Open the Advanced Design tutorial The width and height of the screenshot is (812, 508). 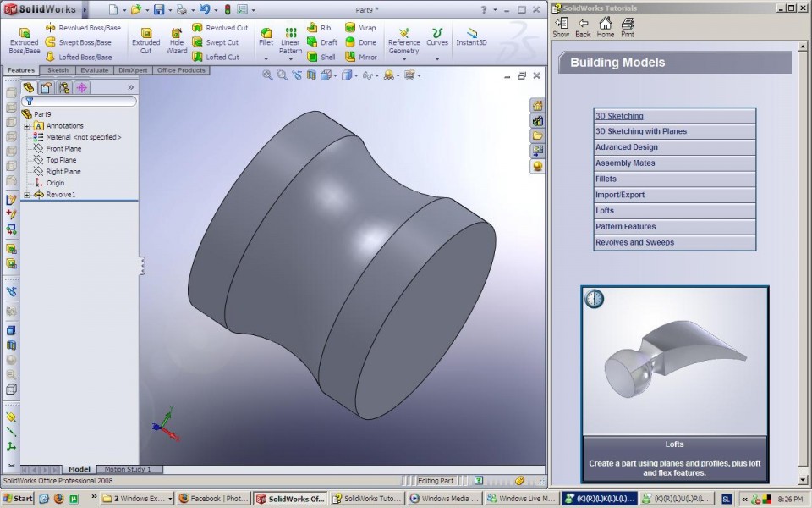coord(675,147)
